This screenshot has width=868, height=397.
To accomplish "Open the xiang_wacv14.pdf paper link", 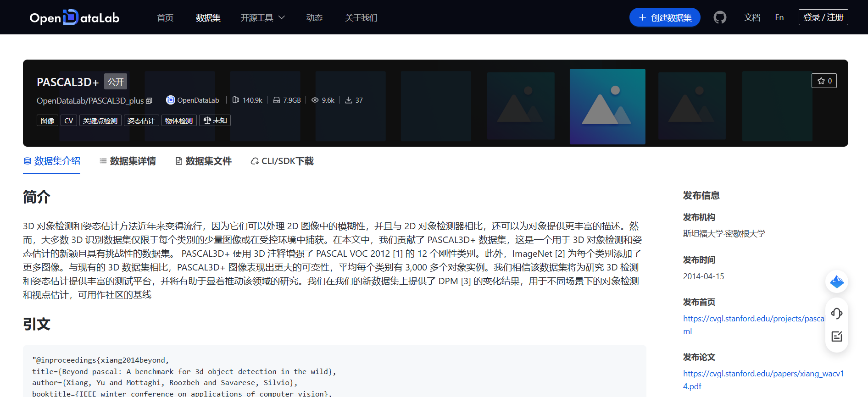I will 763,380.
